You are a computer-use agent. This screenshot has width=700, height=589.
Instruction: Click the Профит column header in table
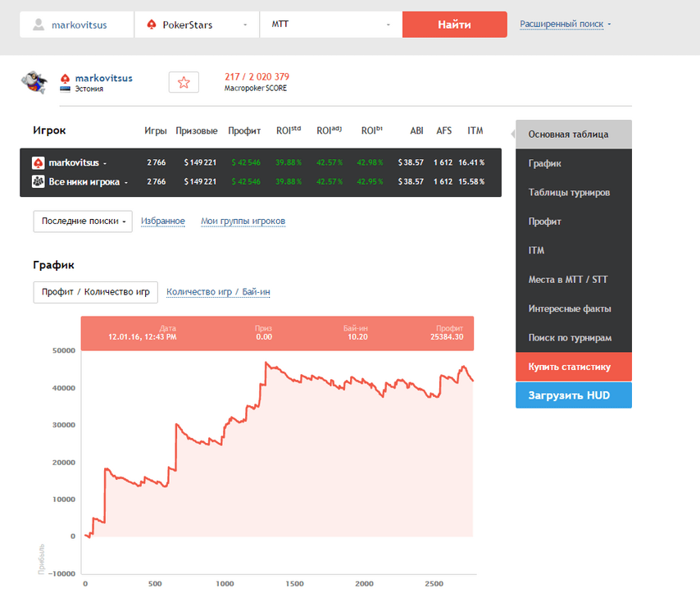[x=244, y=131]
